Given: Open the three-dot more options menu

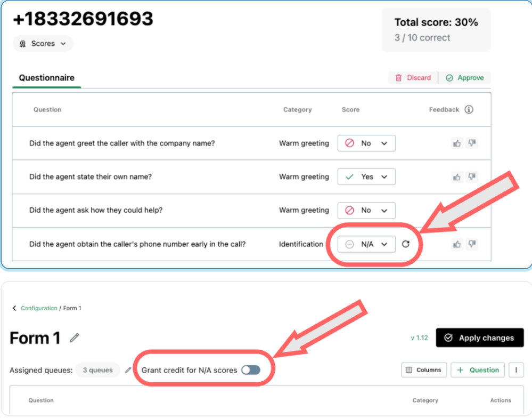Looking at the screenshot, I should tap(516, 370).
